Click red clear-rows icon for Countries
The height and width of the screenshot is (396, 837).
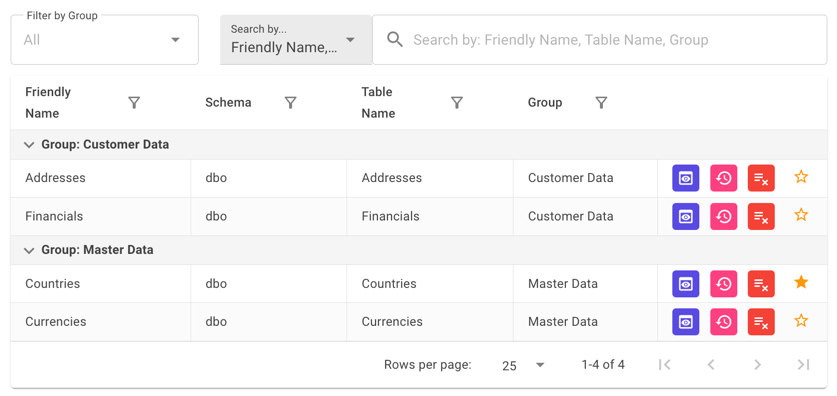click(x=761, y=284)
